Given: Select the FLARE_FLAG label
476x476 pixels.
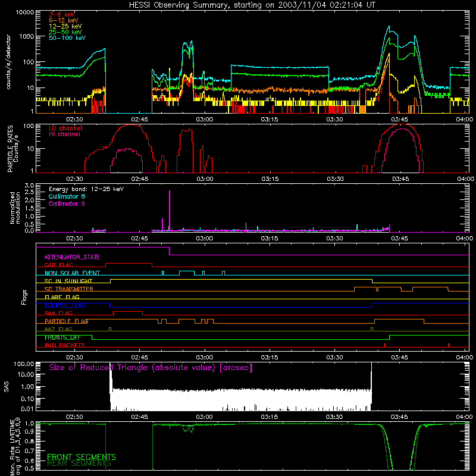Looking at the screenshot, I should (62, 297).
